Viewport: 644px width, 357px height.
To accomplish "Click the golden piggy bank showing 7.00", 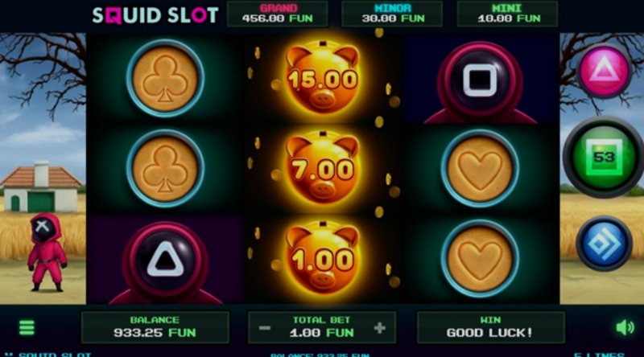I will [323, 167].
